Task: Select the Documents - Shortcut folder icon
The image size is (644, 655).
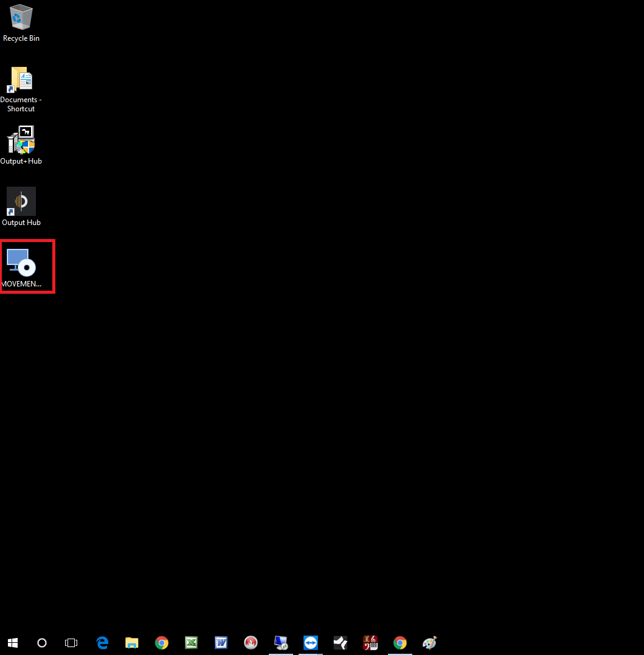Action: 21,89
